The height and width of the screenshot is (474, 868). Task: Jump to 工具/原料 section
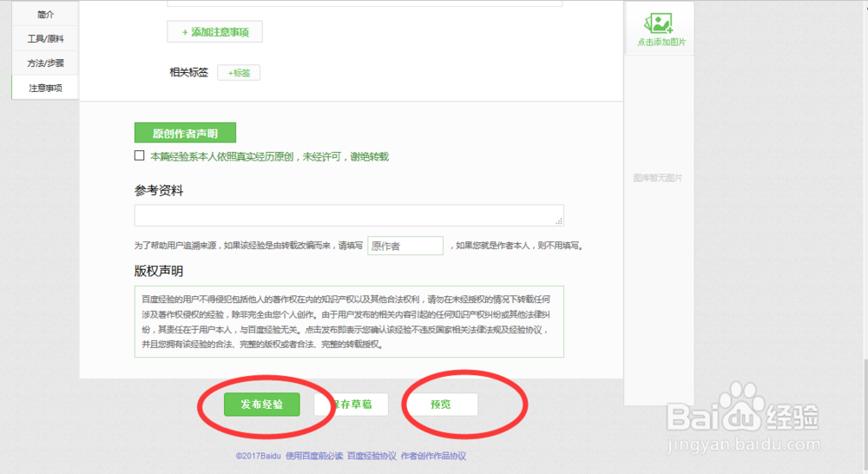click(45, 39)
